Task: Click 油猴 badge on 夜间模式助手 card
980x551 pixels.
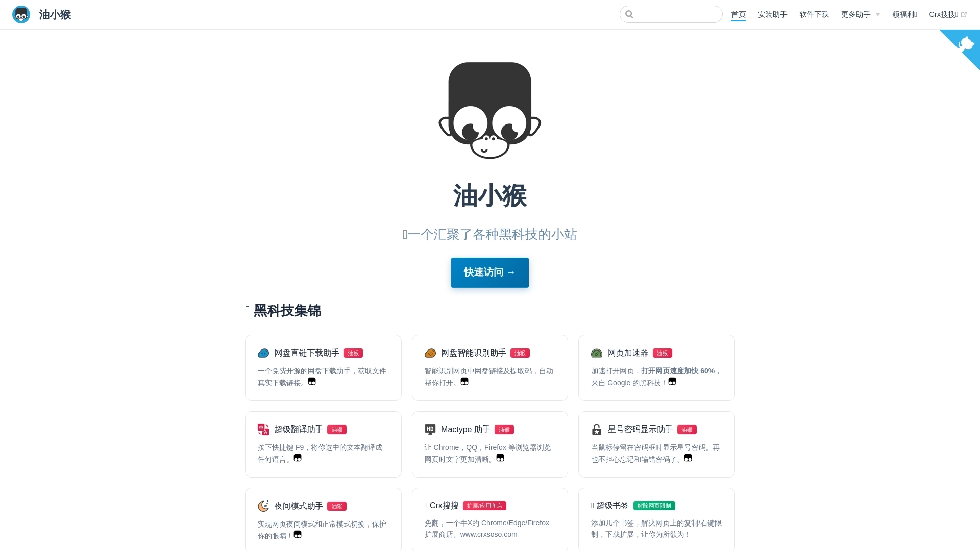Action: coord(337,506)
